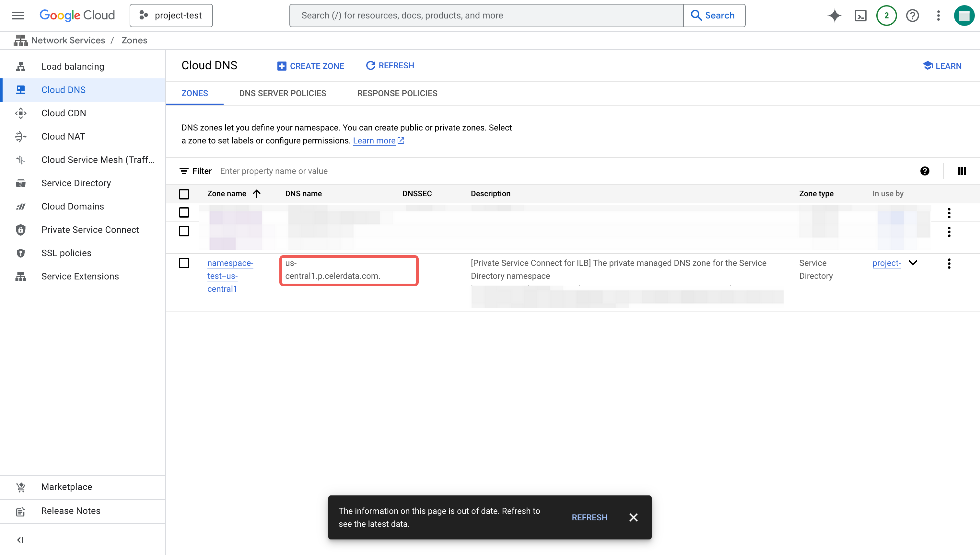Screen dimensions: 980x555
Task: Click the help question mark in header
Action: [x=912, y=16]
